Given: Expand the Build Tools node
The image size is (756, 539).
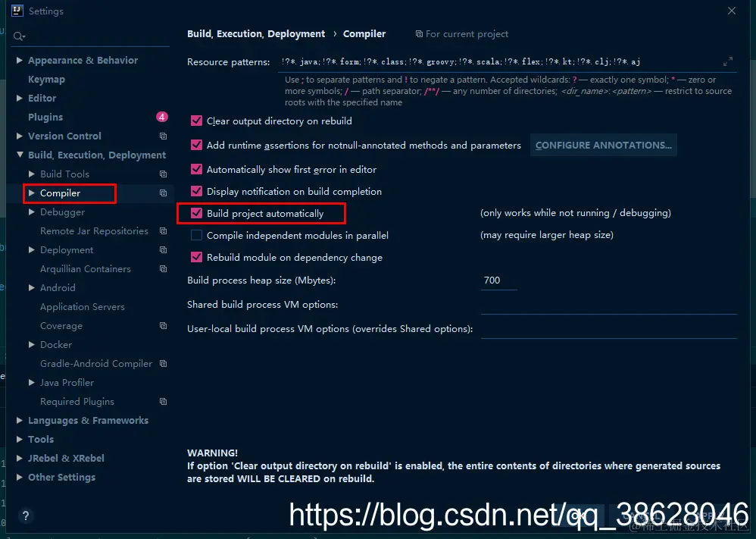Looking at the screenshot, I should pyautogui.click(x=31, y=174).
